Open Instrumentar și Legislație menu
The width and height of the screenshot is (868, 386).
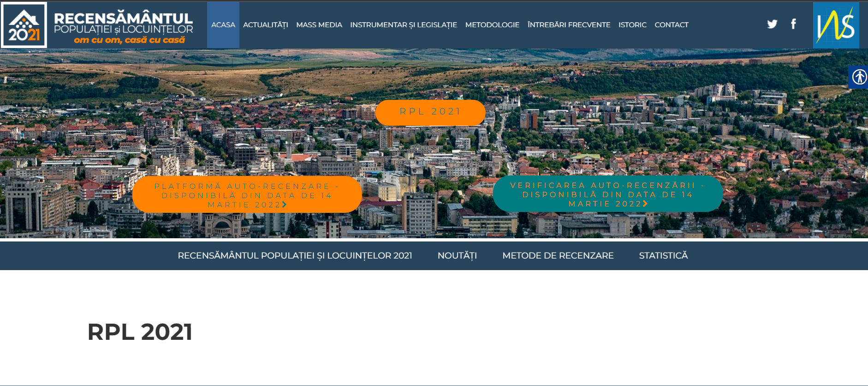pyautogui.click(x=404, y=25)
